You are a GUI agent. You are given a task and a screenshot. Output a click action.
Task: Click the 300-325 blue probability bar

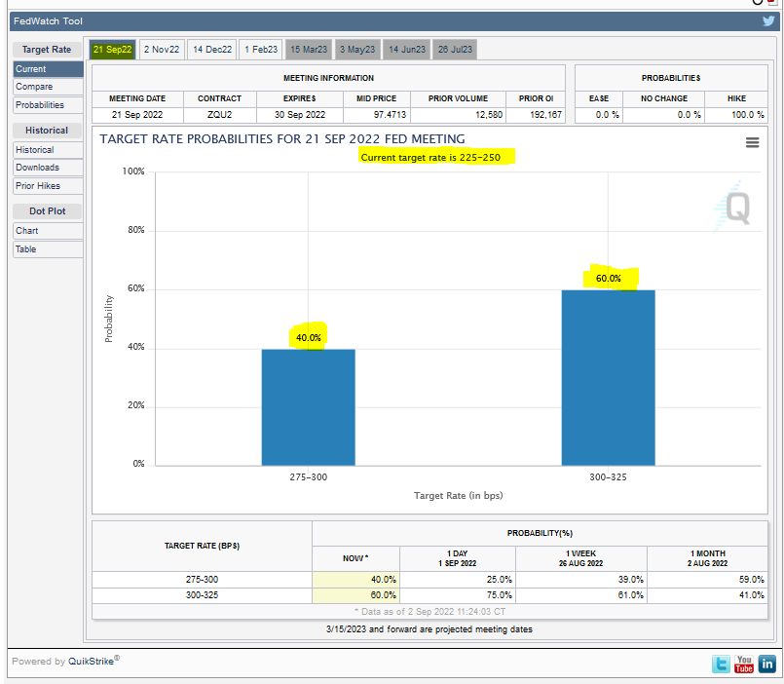(x=608, y=378)
